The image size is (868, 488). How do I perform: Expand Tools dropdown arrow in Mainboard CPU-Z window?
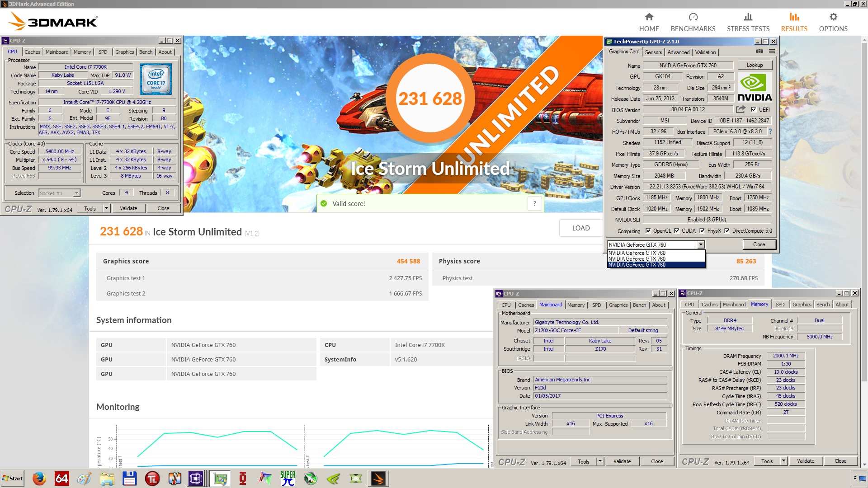click(600, 461)
